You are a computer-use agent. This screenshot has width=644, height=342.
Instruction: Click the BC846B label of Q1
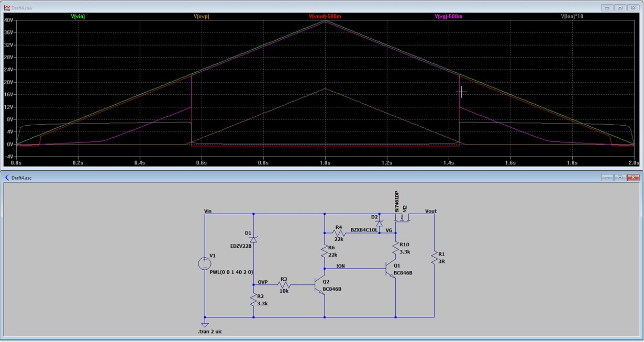404,272
